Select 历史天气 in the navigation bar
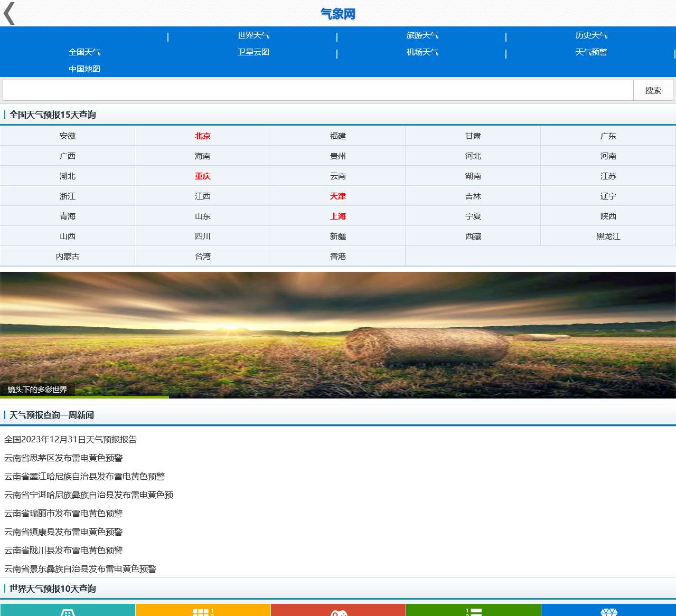The height and width of the screenshot is (616, 676). coord(591,35)
